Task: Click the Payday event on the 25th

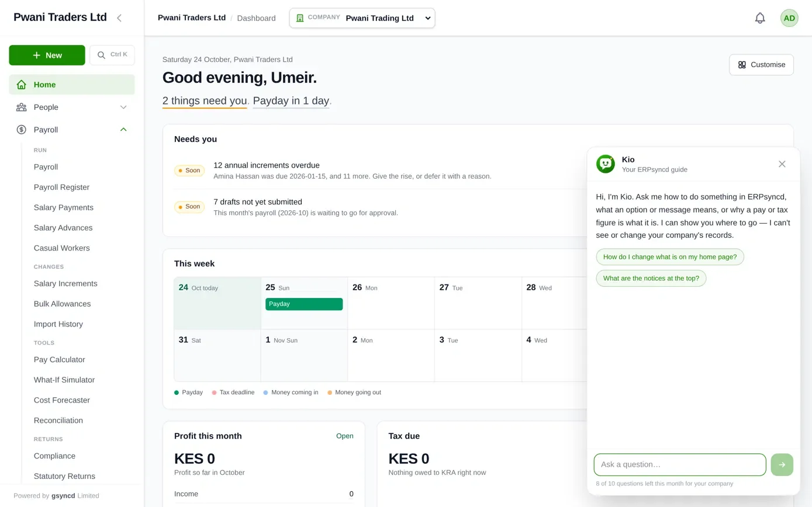Action: tap(304, 304)
